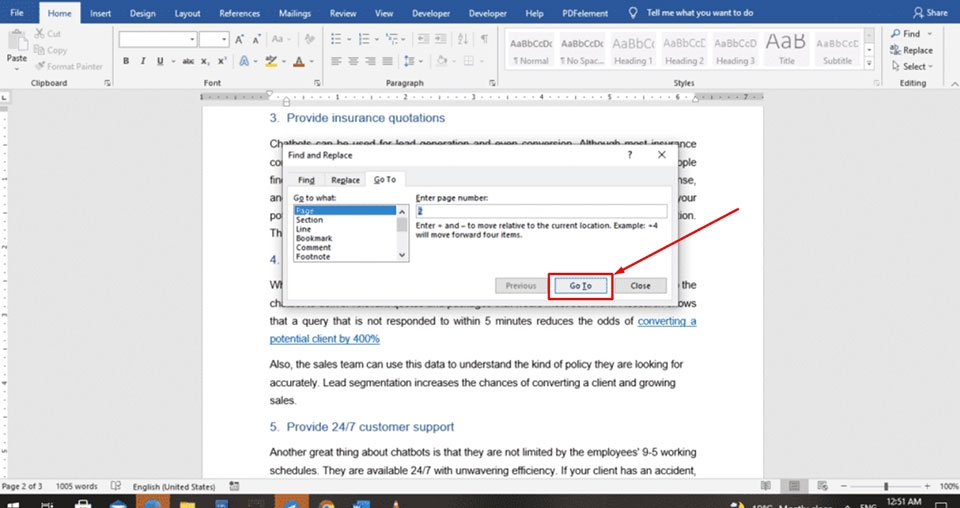This screenshot has width=960, height=508.
Task: Align text left
Action: point(336,61)
